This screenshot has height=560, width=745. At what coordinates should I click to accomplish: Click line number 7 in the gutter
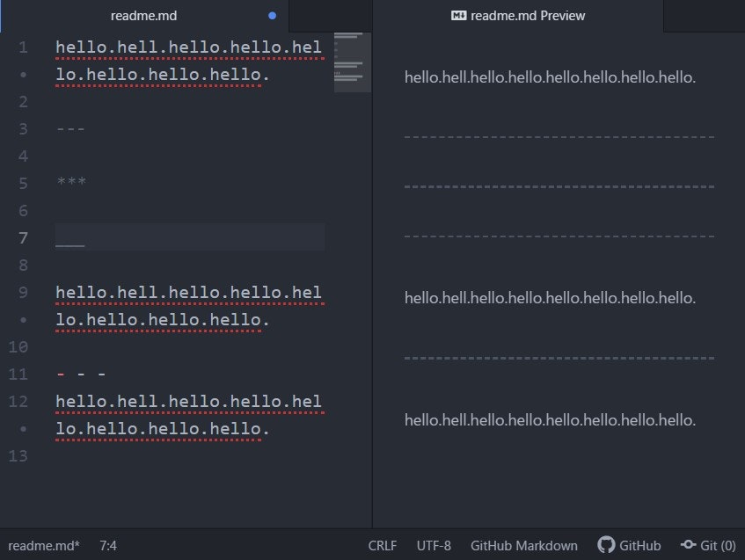(x=23, y=238)
